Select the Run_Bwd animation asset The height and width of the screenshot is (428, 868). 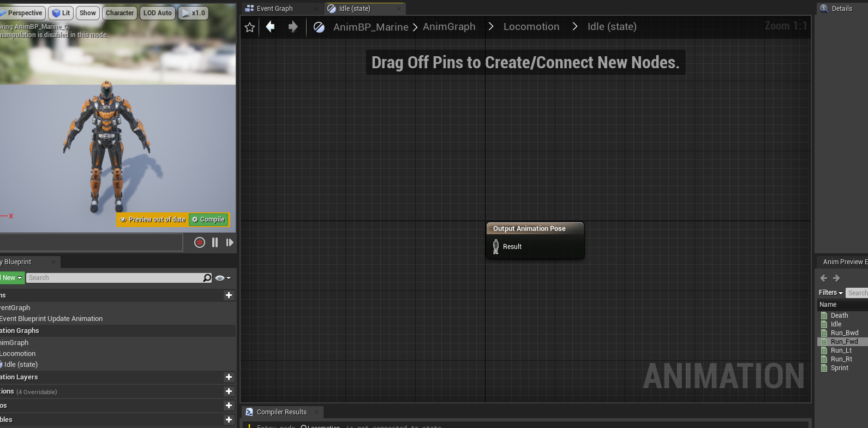[844, 333]
